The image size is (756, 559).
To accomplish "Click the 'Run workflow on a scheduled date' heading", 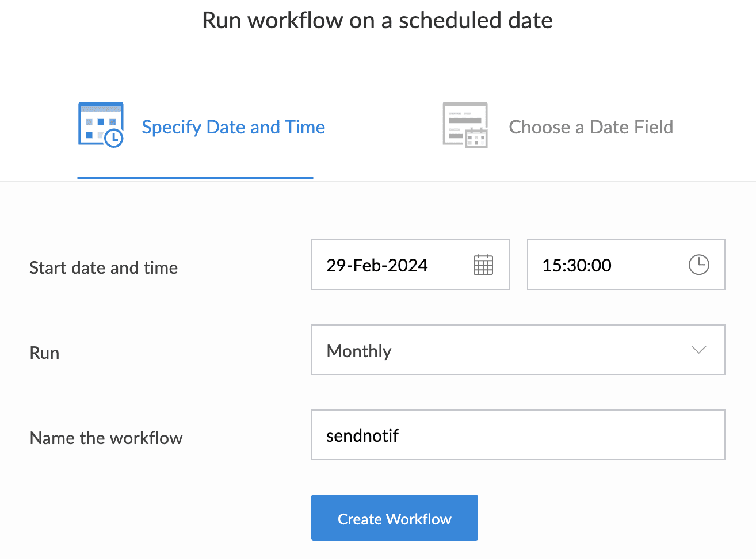I will coord(377,21).
